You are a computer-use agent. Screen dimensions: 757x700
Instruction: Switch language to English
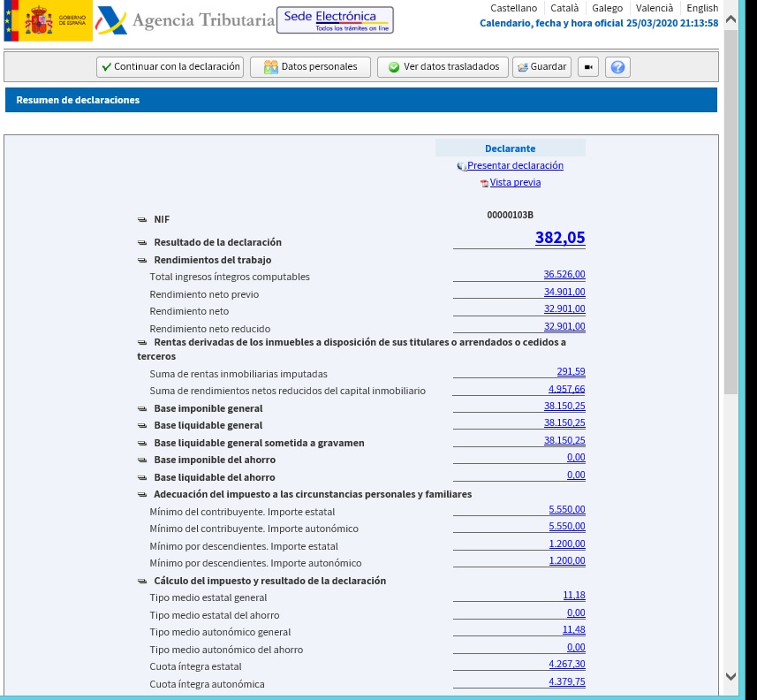coord(702,8)
